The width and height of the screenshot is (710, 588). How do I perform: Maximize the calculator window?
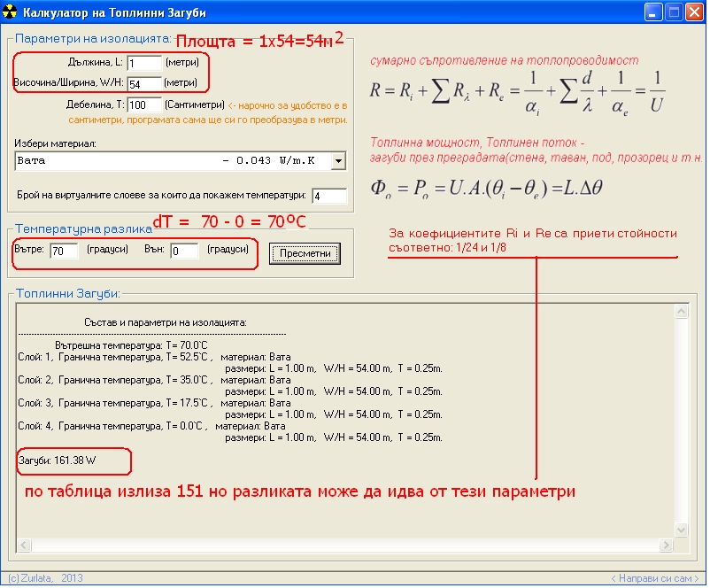(x=673, y=12)
